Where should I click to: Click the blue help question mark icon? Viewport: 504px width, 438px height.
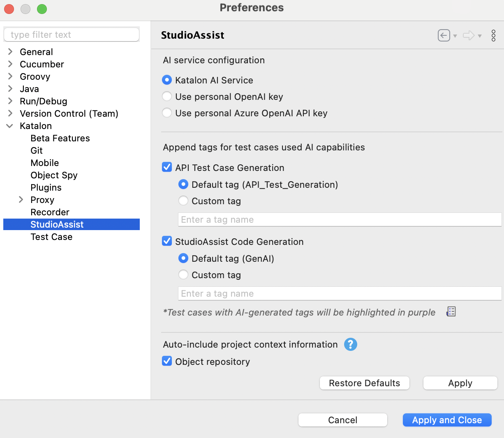(351, 344)
